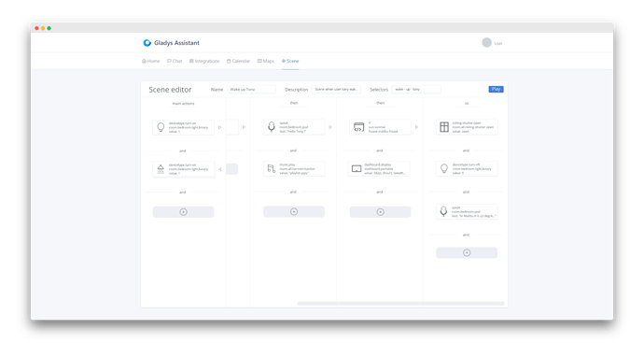
Task: Click the shutter window icon on rolling-shutter card
Action: (444, 127)
